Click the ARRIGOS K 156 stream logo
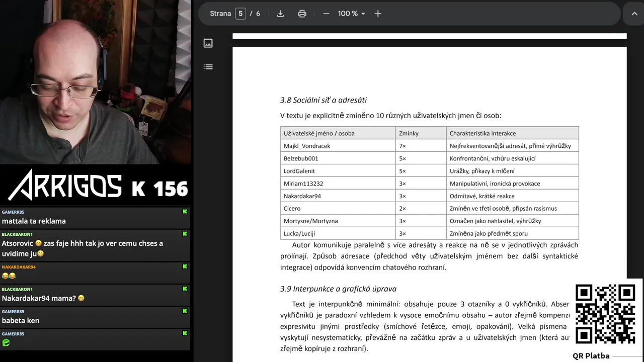The image size is (644, 362). [98, 185]
